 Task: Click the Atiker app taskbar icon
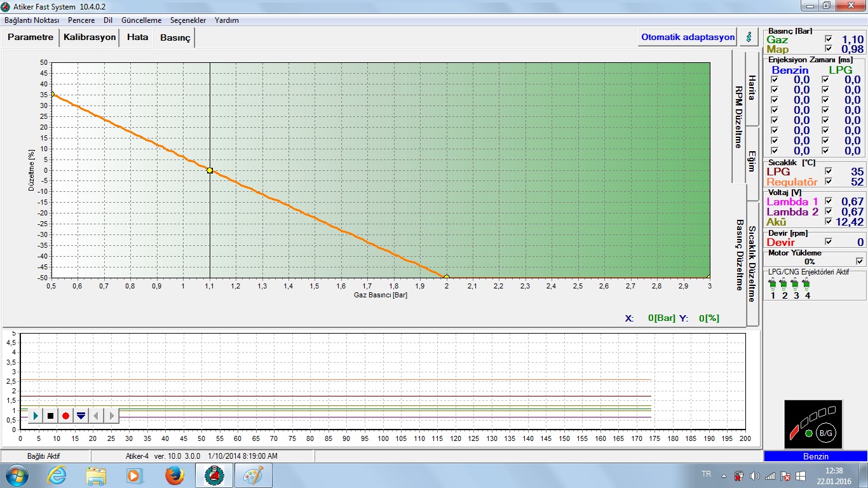(x=214, y=475)
